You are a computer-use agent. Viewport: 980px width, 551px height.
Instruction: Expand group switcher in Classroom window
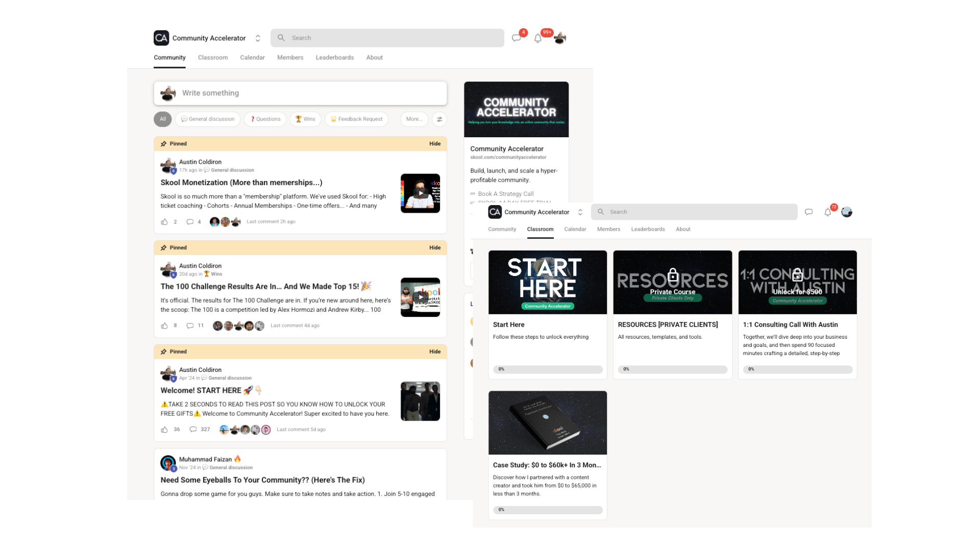[x=580, y=212]
